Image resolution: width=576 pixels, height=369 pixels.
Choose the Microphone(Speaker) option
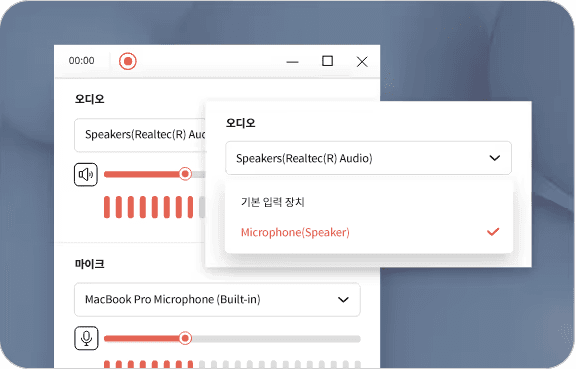(x=368, y=232)
